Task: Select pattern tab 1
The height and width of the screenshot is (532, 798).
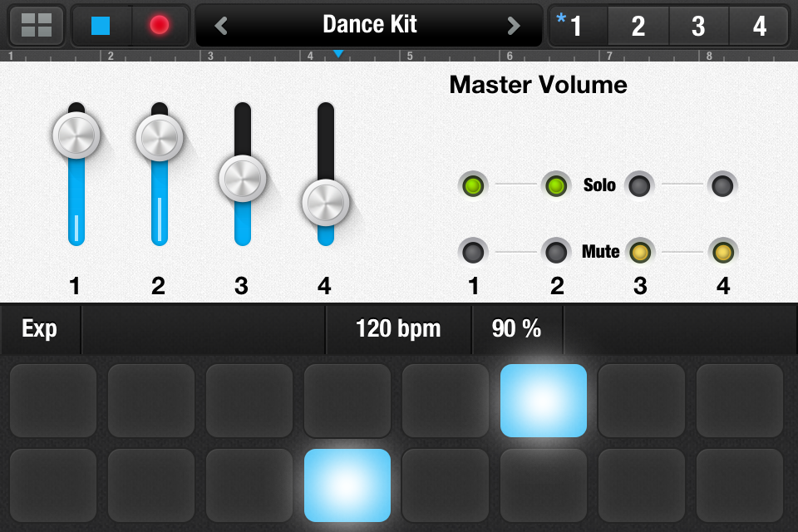Action: 579,26
